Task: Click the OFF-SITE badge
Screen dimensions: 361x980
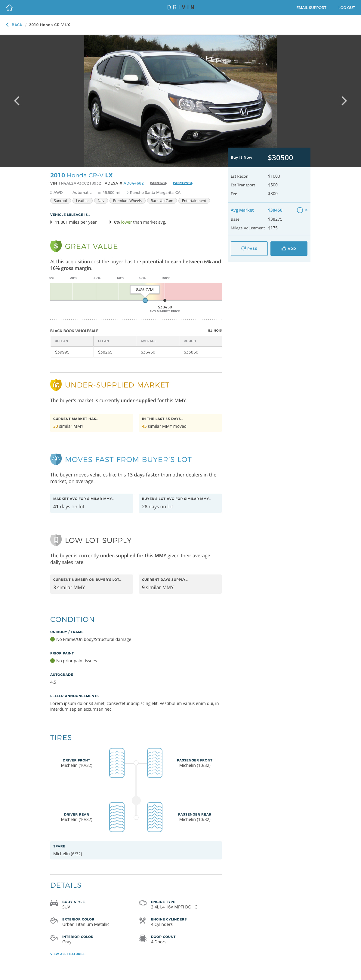Action: pos(158,183)
